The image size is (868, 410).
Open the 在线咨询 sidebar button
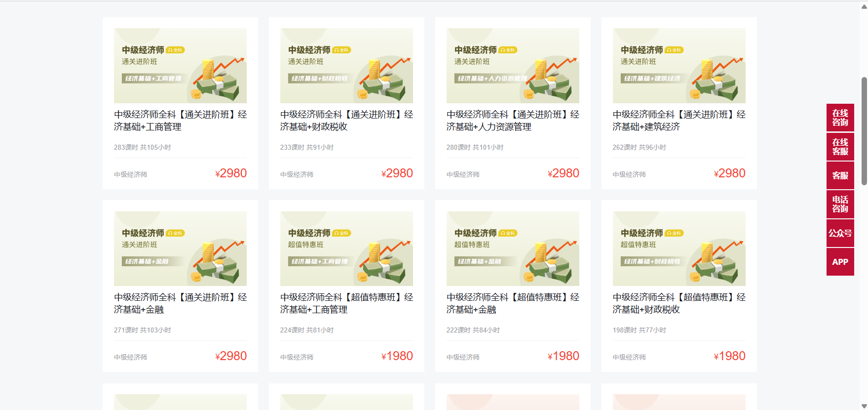pos(840,118)
